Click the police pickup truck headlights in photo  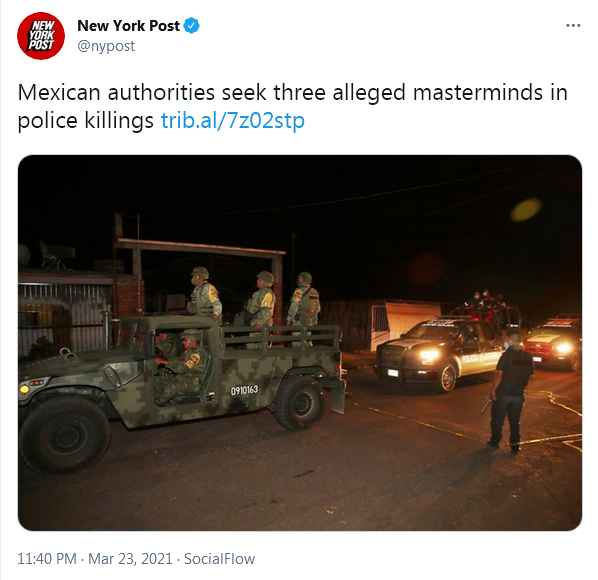(431, 356)
